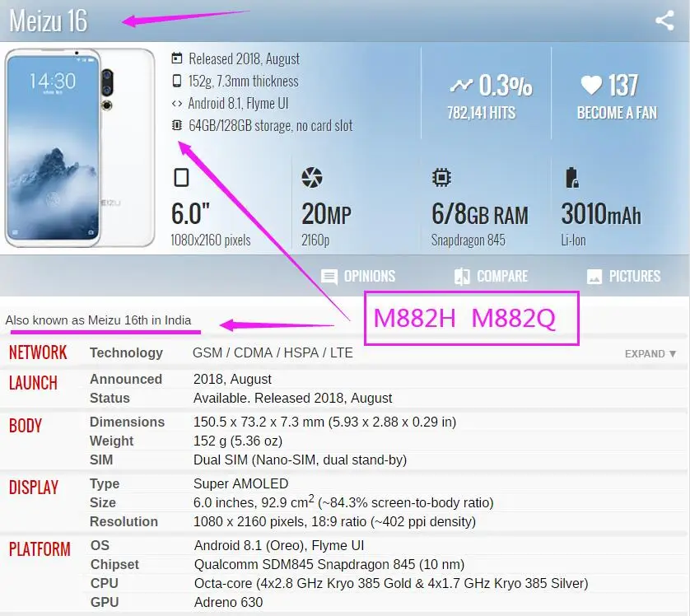Click the CPU label
This screenshot has height=616, width=690.
coord(105,583)
